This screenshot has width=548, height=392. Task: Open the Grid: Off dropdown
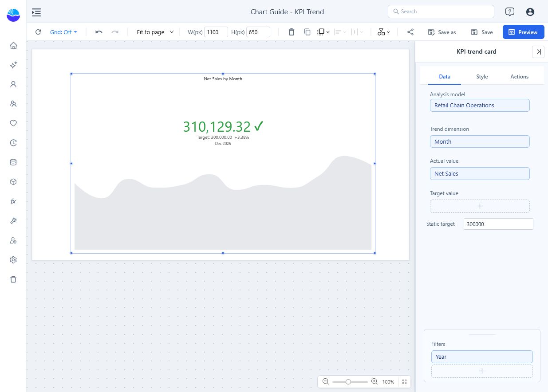(x=63, y=32)
